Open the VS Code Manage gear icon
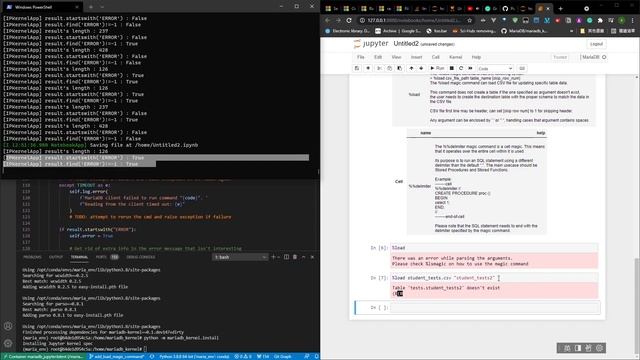Viewport: 640px width, 360px height. (8, 343)
